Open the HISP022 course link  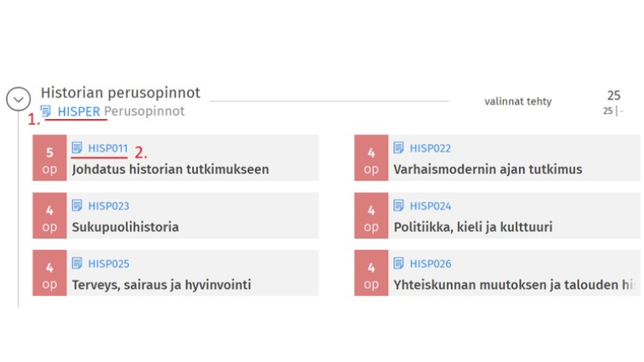click(430, 148)
